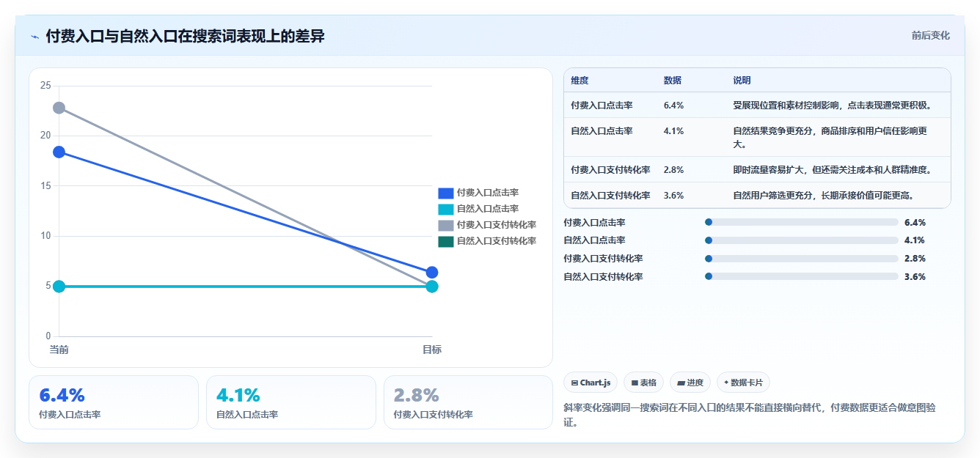Click the 表格 chip

[x=643, y=383]
